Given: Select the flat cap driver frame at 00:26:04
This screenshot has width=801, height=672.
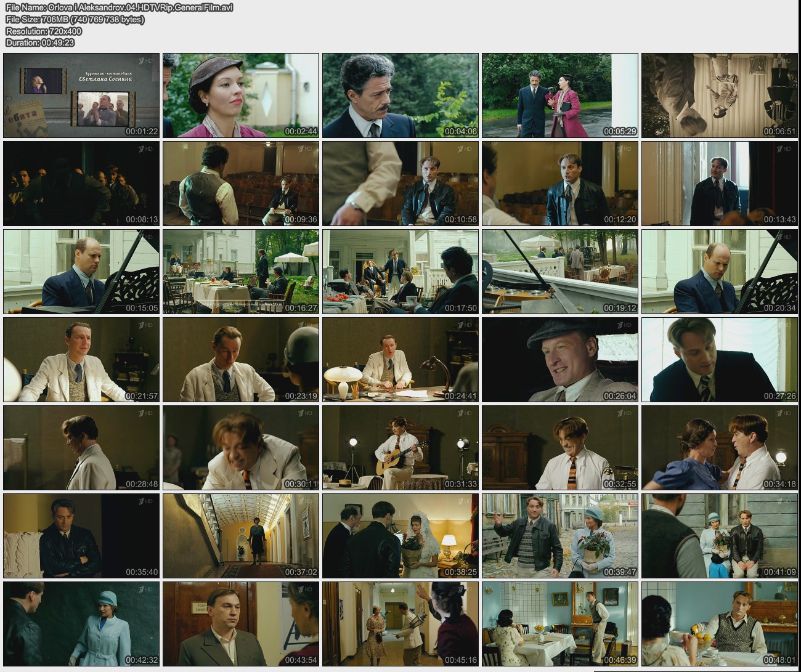Looking at the screenshot, I should pyautogui.click(x=559, y=360).
